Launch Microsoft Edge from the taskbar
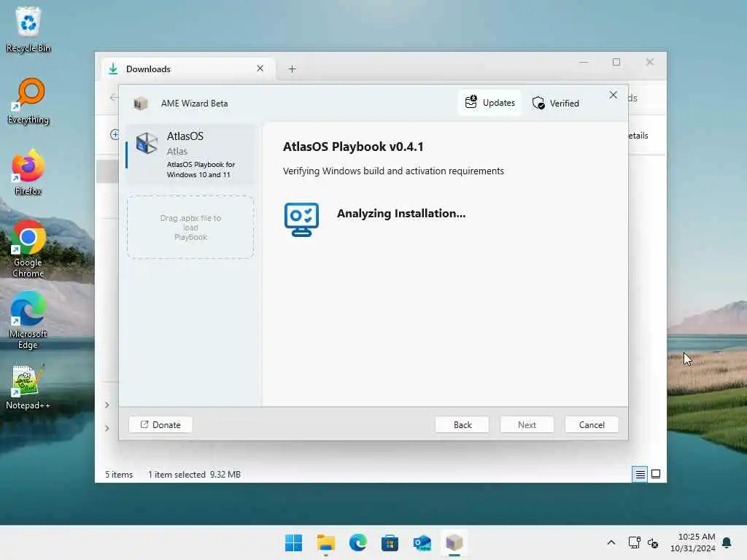 click(357, 542)
